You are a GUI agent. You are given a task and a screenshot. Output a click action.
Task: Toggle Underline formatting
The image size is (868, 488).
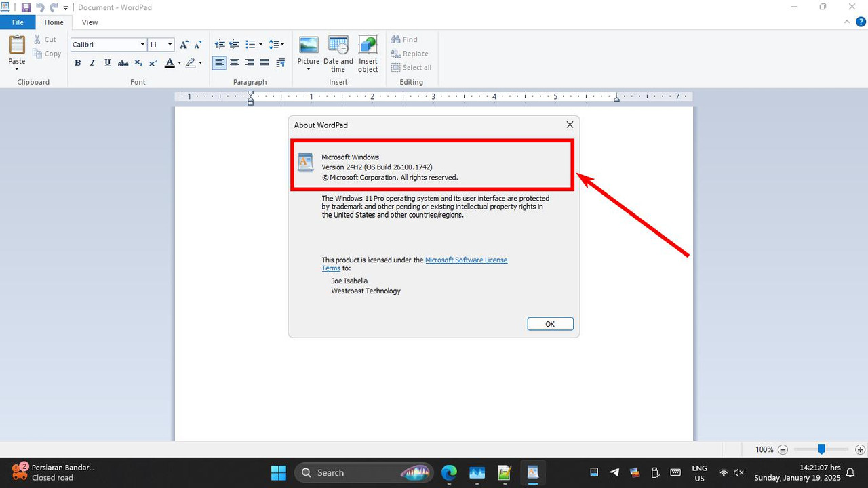[107, 63]
